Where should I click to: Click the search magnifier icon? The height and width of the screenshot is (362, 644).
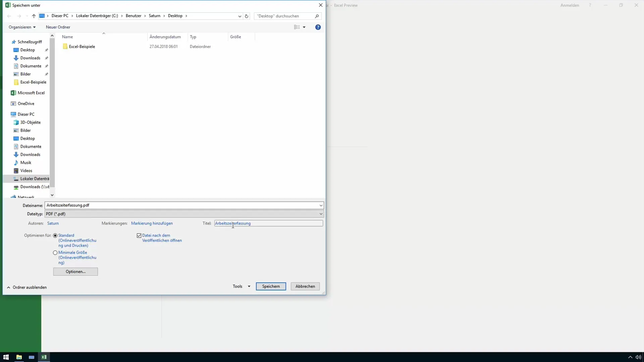click(x=317, y=16)
